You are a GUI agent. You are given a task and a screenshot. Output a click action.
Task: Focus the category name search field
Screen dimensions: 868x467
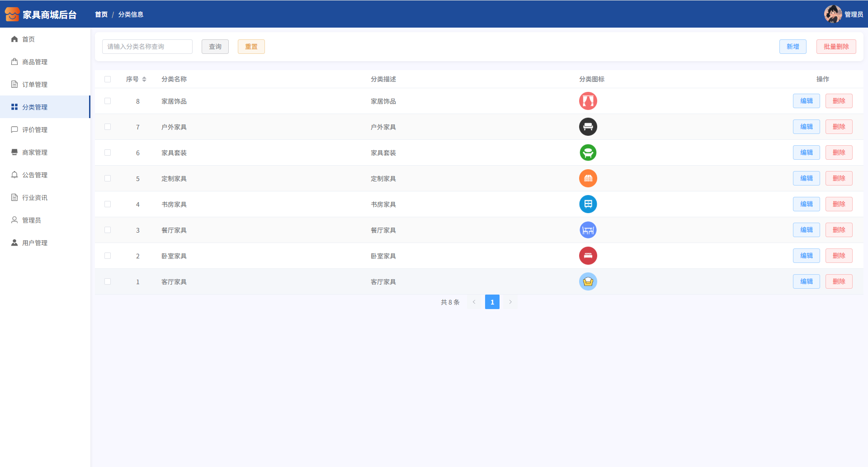pos(147,47)
